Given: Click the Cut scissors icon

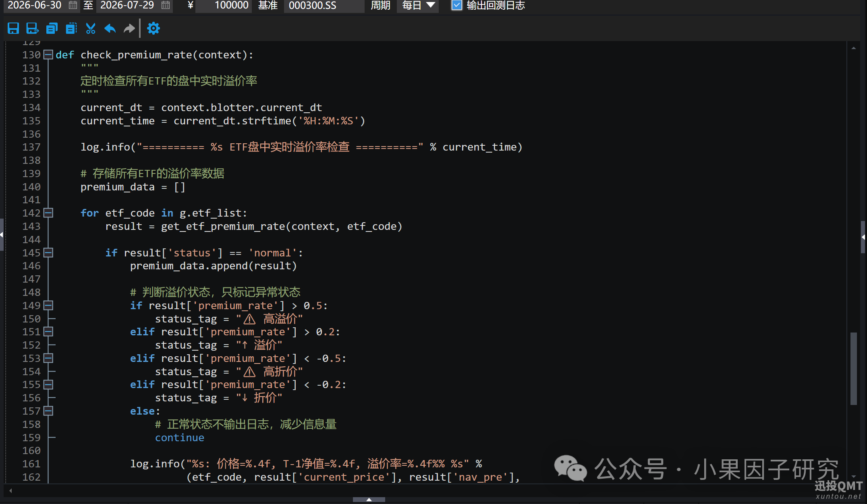Looking at the screenshot, I should (91, 28).
